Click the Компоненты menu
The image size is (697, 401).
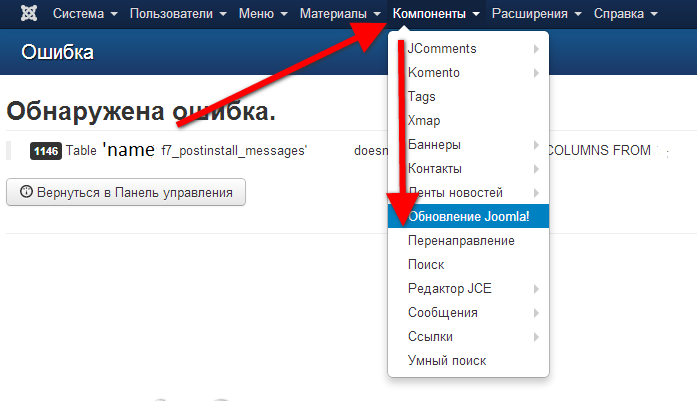436,15
